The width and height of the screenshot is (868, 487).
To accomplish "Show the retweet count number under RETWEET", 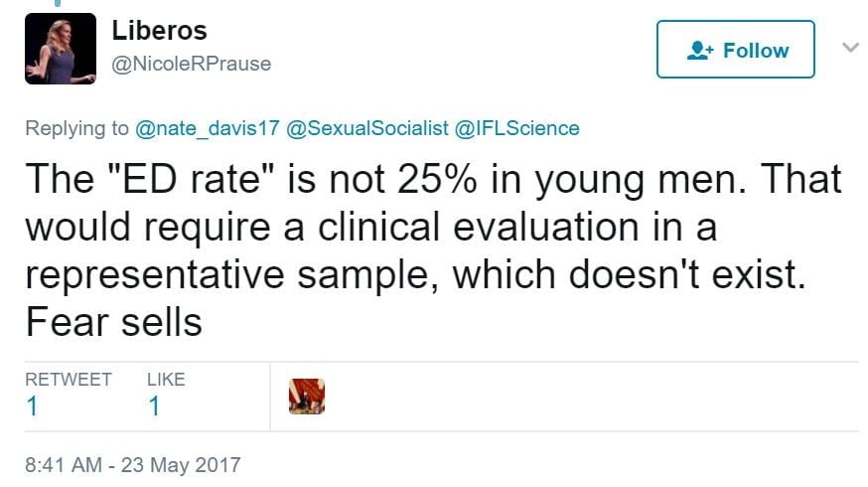I will point(32,406).
